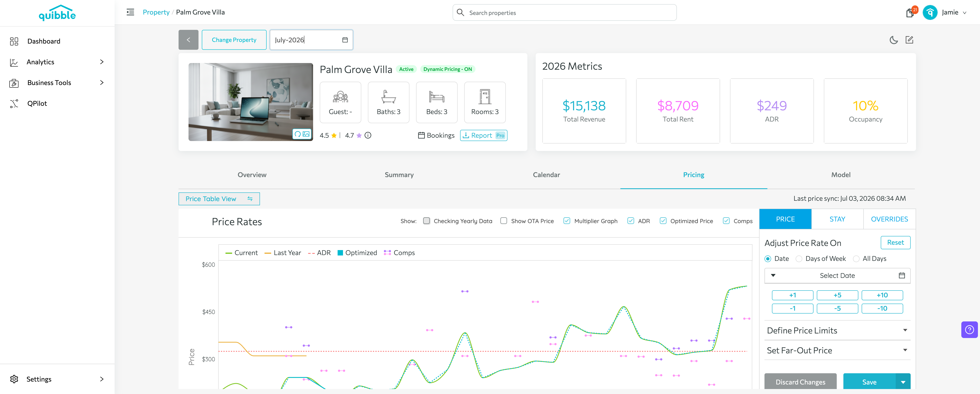The height and width of the screenshot is (394, 980).
Task: Switch to the STAY panel tab
Action: [837, 219]
